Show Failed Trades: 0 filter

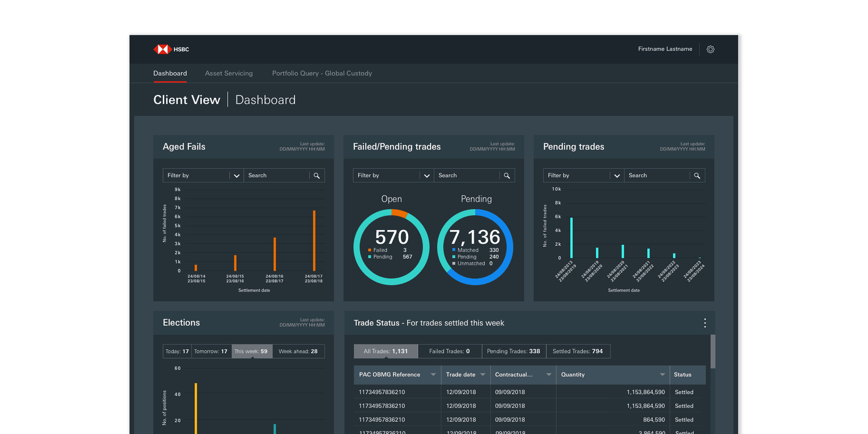(x=450, y=351)
